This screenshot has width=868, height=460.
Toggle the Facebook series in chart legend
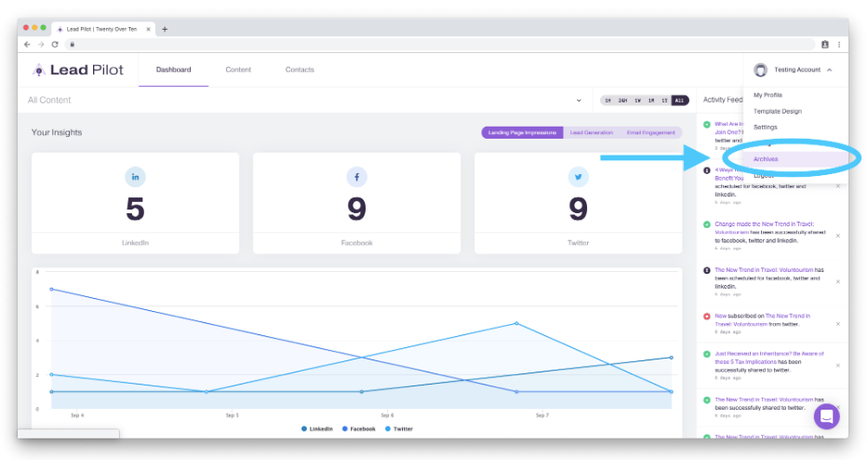point(359,429)
